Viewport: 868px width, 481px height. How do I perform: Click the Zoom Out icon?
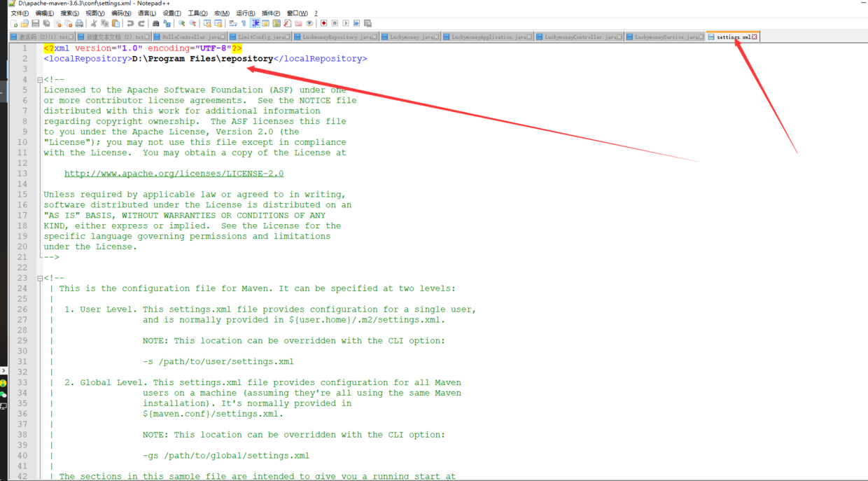(x=192, y=23)
